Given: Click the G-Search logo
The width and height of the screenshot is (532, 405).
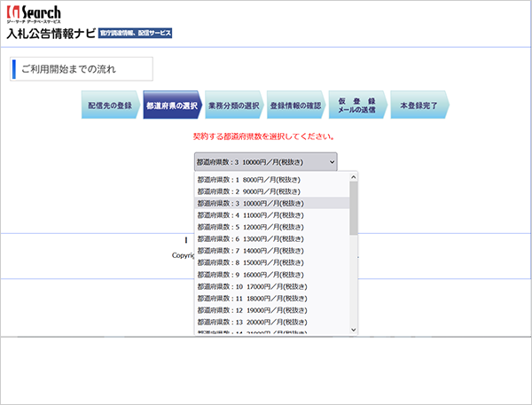Looking at the screenshot, I should coord(34,14).
